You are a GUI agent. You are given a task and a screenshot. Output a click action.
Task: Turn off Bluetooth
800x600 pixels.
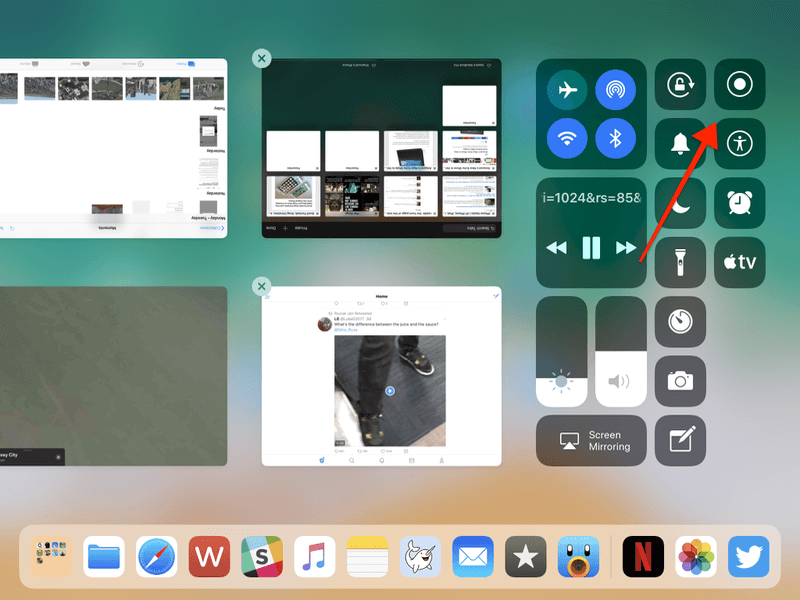point(616,138)
